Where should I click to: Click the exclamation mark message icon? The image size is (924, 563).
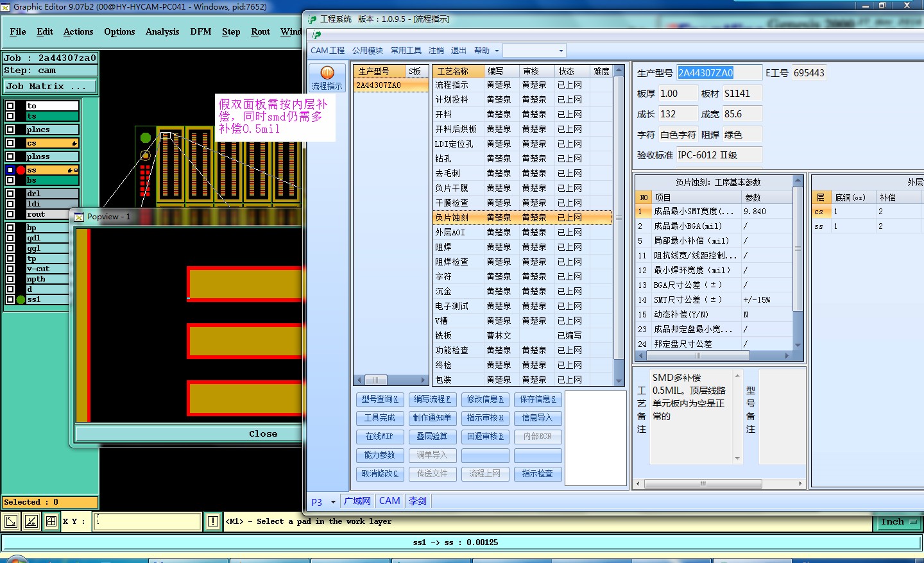coord(213,521)
